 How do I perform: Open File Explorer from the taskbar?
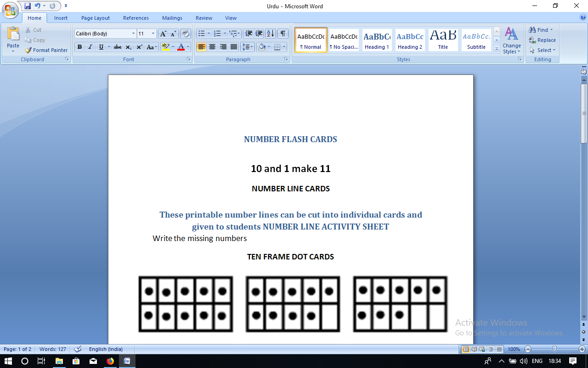[x=59, y=361]
